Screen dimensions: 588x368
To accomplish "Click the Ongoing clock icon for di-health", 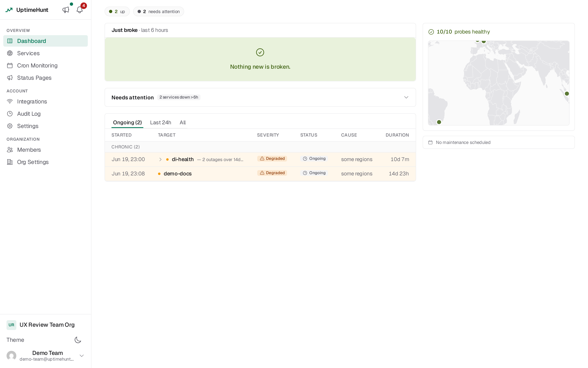I will tap(305, 159).
